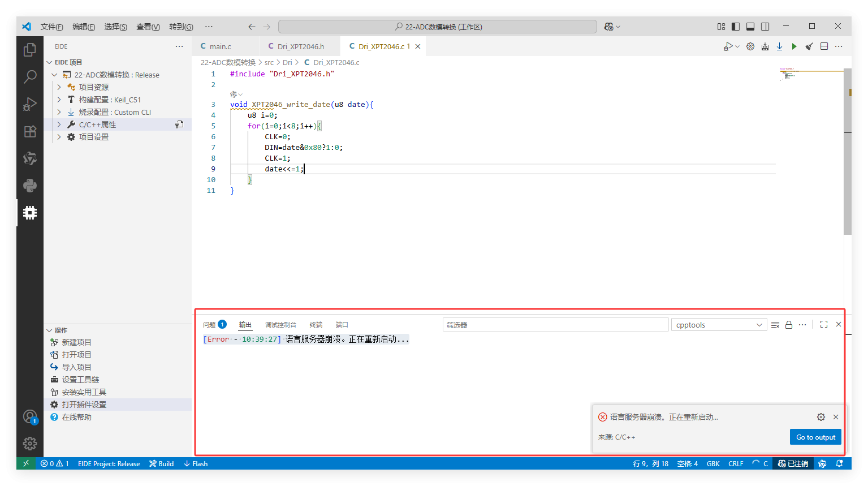Click the notification bell in status bar
Image resolution: width=868 pixels, height=486 pixels.
[x=840, y=463]
